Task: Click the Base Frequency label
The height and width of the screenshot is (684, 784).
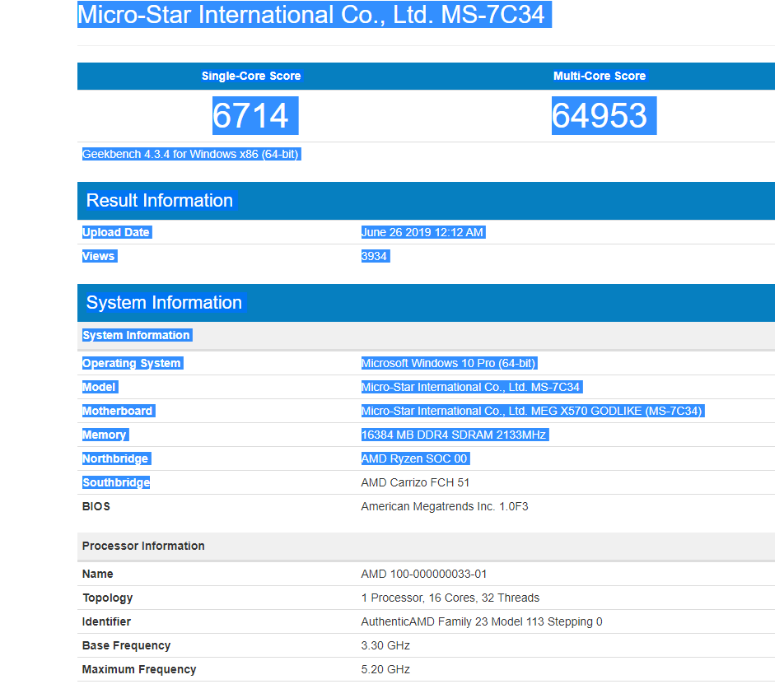Action: tap(127, 646)
